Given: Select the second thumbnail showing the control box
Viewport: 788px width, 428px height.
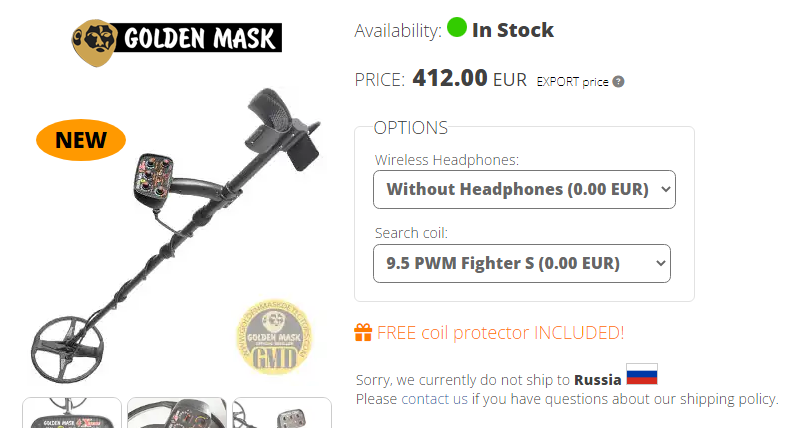Looking at the screenshot, I should (177, 413).
